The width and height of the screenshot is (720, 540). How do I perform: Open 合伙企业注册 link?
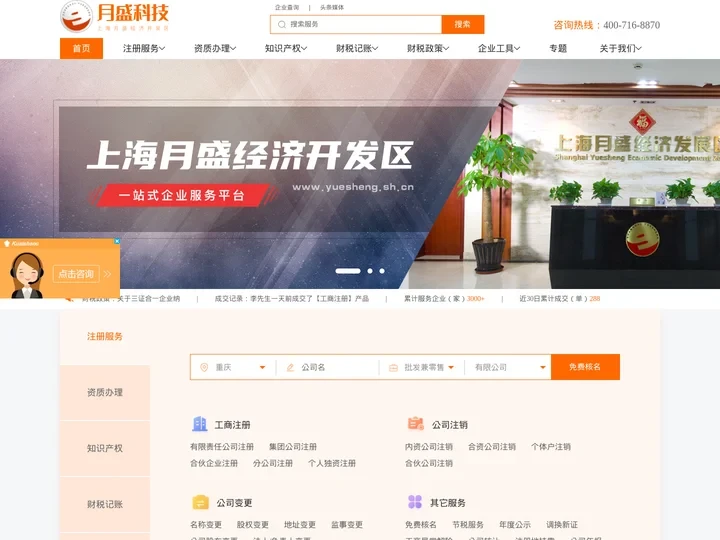pyautogui.click(x=214, y=463)
